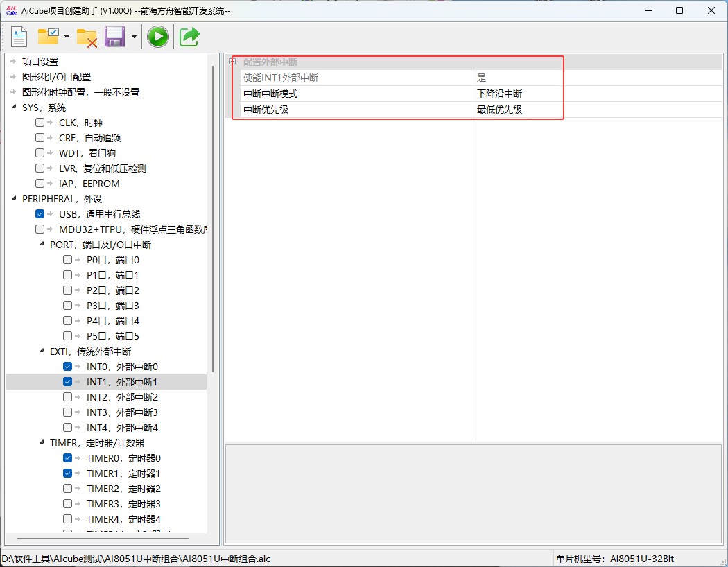Select P1口 端口1 tree item
728x567 pixels.
pyautogui.click(x=113, y=275)
